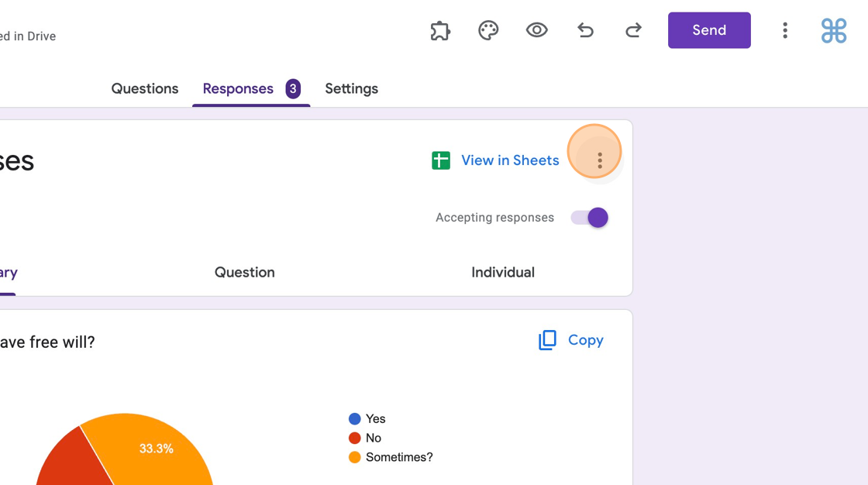
Task: Click the blue Yes legend dot
Action: [355, 419]
